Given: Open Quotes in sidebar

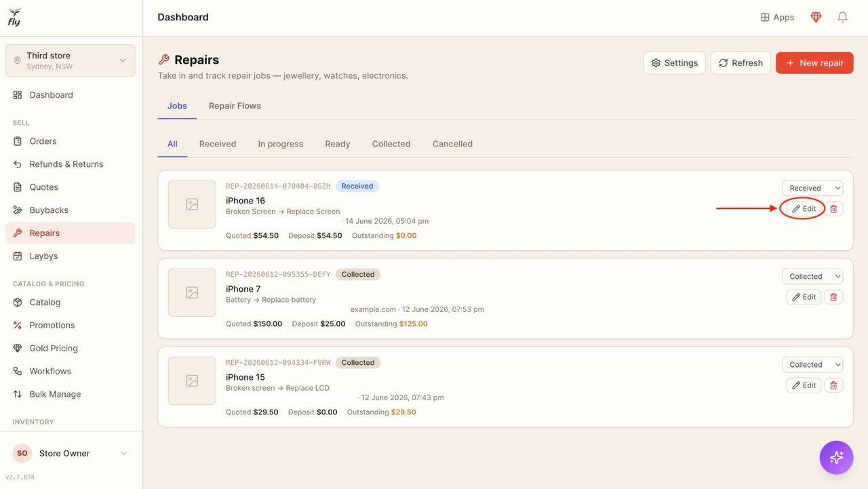Looking at the screenshot, I should click(x=71, y=187).
